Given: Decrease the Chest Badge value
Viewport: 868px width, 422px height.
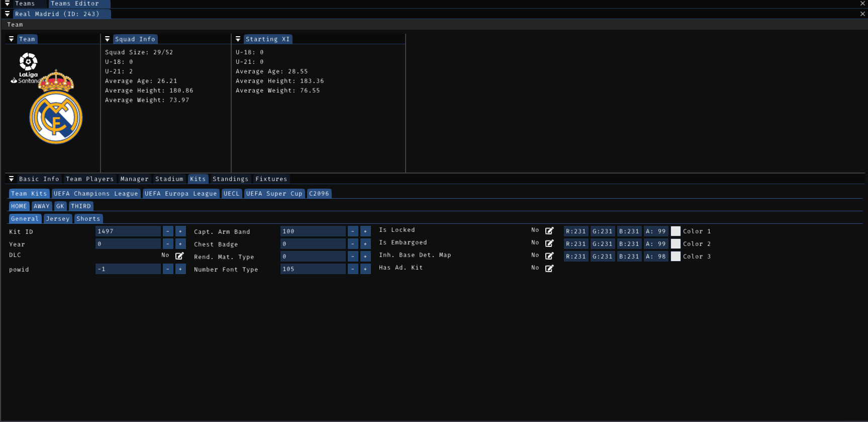Looking at the screenshot, I should [x=353, y=244].
